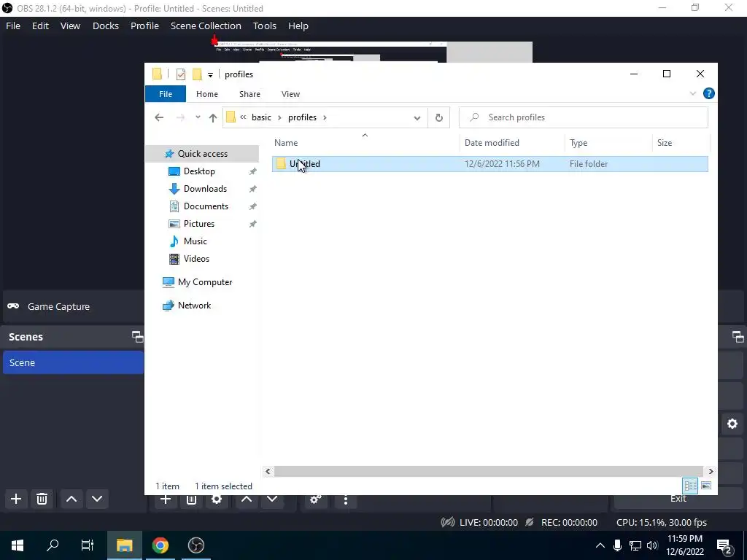Select Scene in the Scenes list
The width and height of the screenshot is (747, 560).
73,362
